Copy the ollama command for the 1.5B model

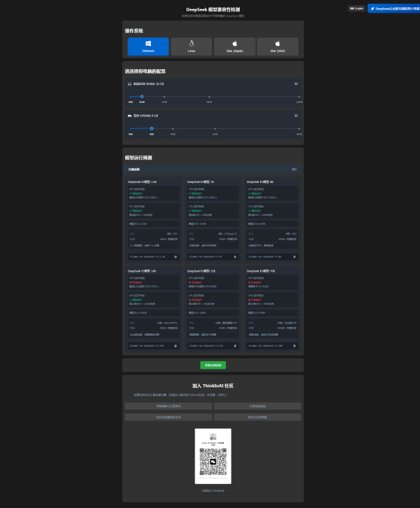176,257
